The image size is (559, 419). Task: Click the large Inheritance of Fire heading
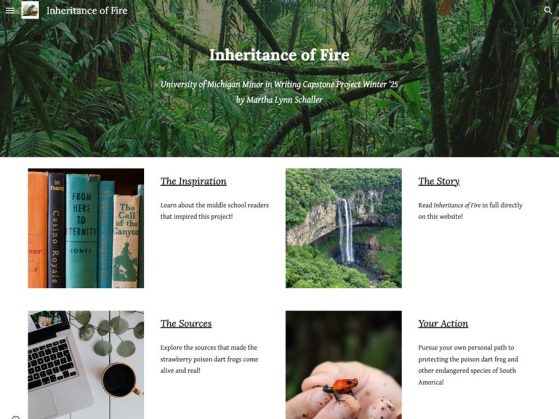tap(279, 55)
